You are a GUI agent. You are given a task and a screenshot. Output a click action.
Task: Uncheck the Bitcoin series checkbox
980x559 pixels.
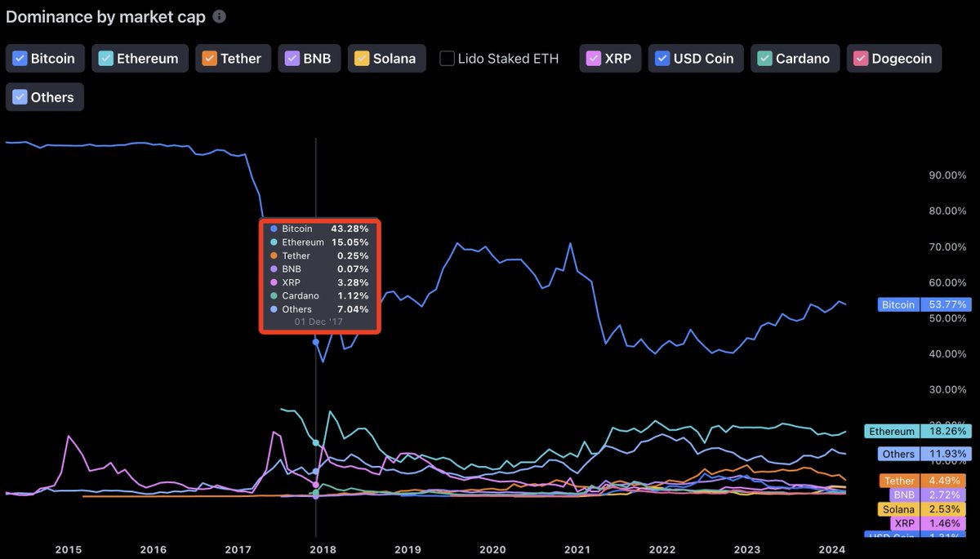point(20,59)
